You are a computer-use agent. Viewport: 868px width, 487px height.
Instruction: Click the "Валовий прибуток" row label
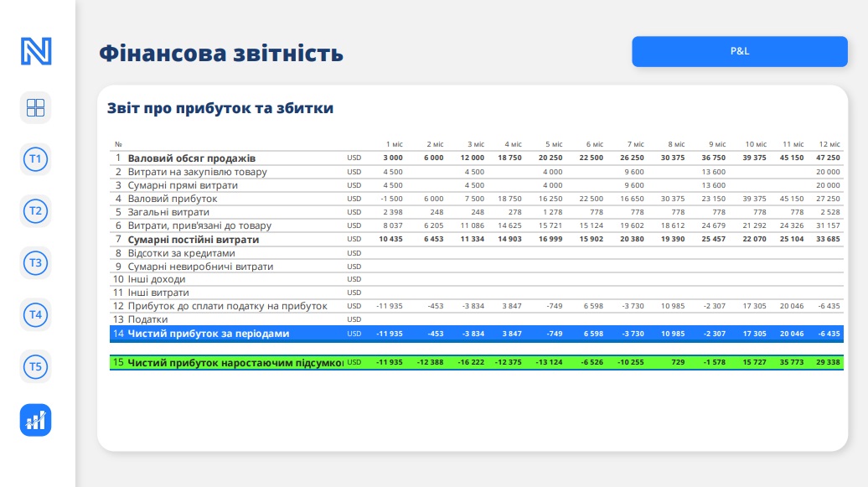click(172, 199)
